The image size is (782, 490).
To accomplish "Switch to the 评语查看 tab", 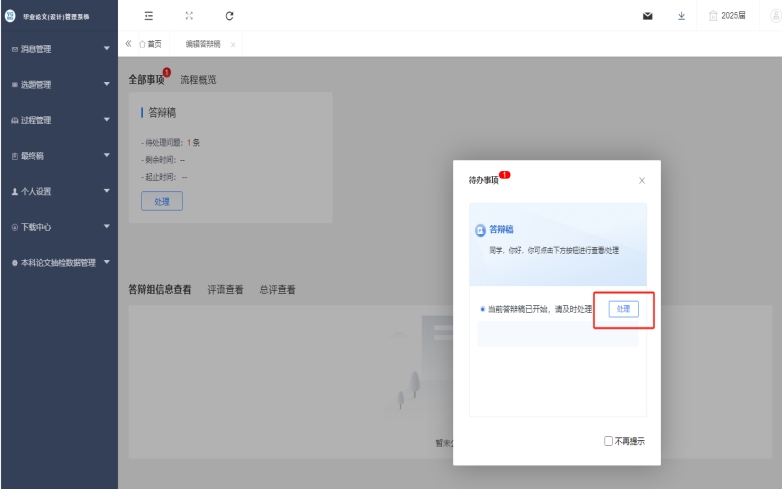I will tap(225, 290).
